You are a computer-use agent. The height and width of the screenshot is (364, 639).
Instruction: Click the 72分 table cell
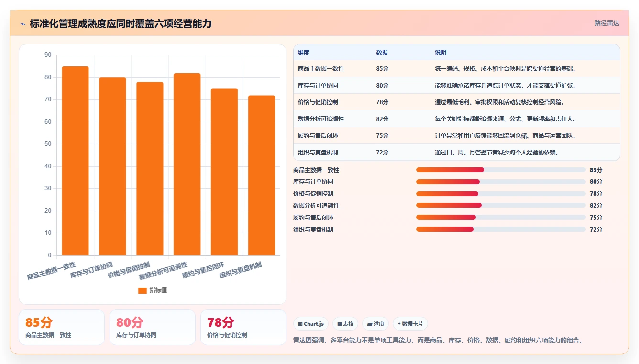[383, 153]
